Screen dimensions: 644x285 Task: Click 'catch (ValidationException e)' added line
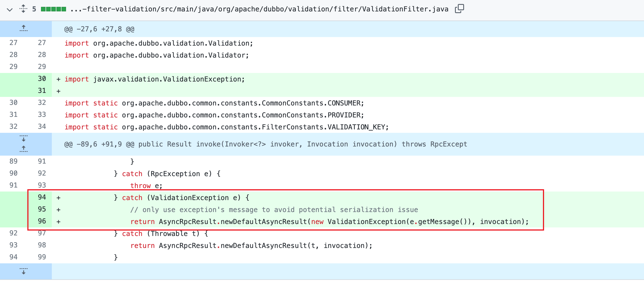pyautogui.click(x=182, y=198)
